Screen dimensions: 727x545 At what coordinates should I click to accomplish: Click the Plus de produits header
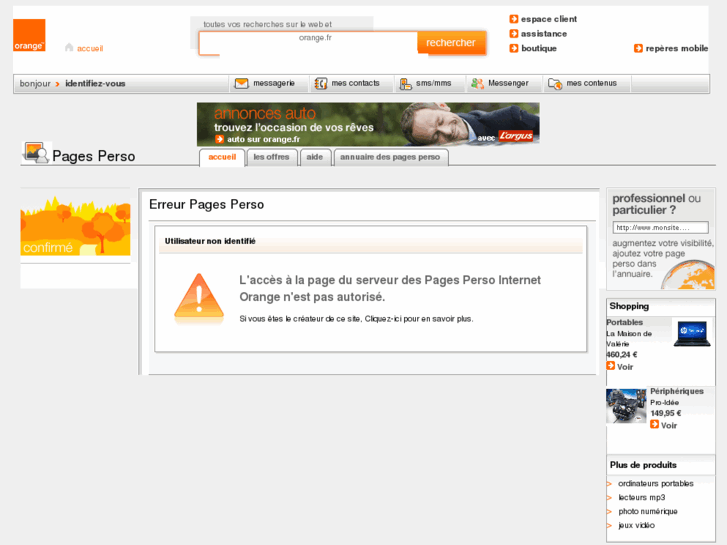tap(643, 465)
